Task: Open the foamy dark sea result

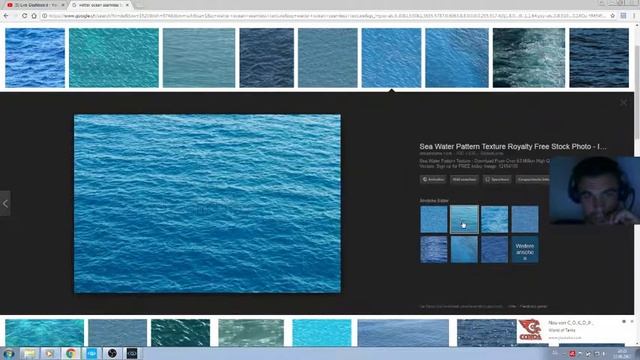Action: click(529, 58)
